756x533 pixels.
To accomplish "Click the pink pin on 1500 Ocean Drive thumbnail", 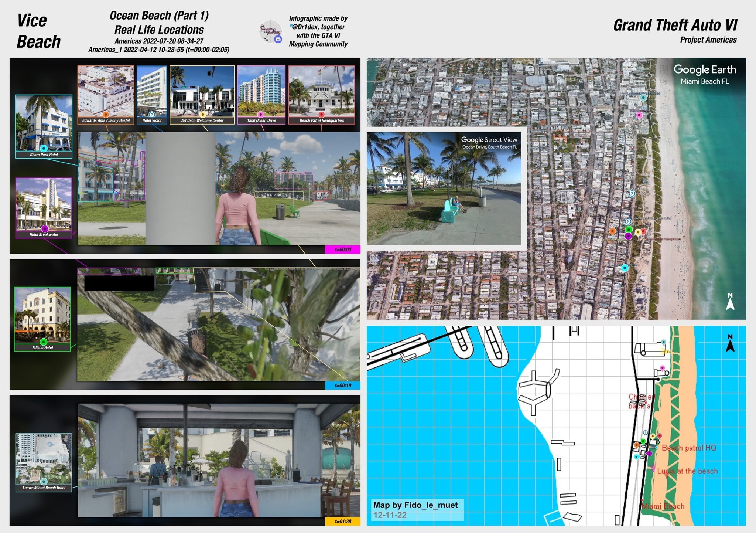I will pyautogui.click(x=261, y=114).
